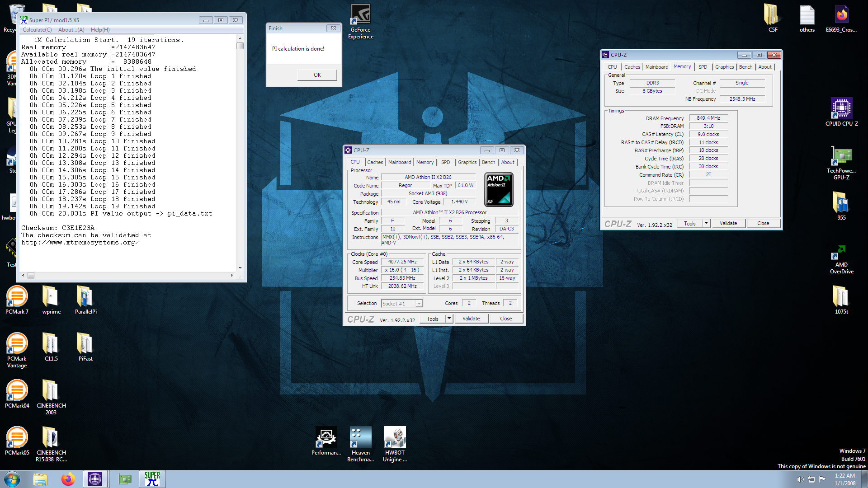Open the C11.5 folder icon
868x488 pixels.
pos(51,347)
